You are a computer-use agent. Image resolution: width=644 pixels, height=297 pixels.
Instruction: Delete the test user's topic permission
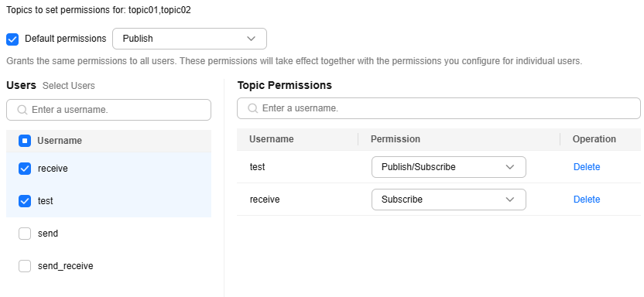click(587, 167)
